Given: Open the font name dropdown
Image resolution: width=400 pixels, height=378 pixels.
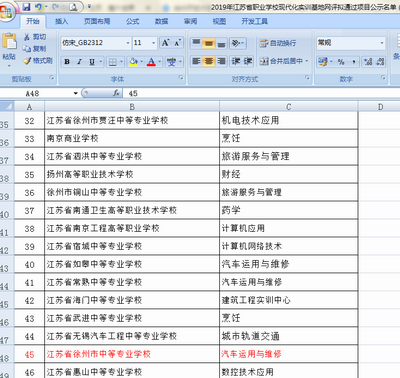Looking at the screenshot, I should point(128,43).
